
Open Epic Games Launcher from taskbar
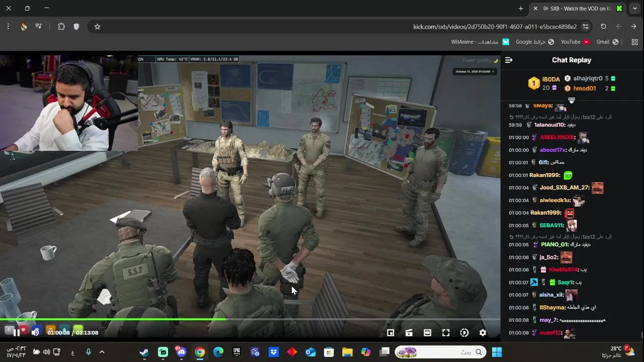click(236, 352)
